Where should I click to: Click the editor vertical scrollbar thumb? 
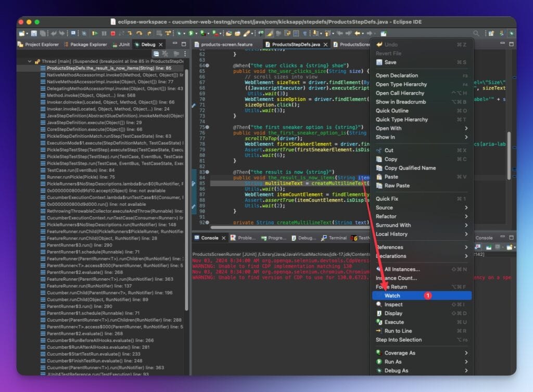coord(509,155)
